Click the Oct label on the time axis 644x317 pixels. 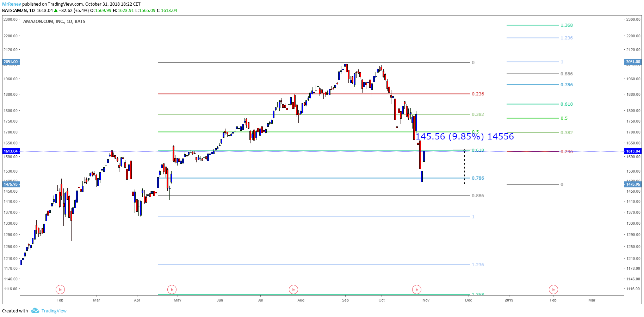(x=382, y=300)
